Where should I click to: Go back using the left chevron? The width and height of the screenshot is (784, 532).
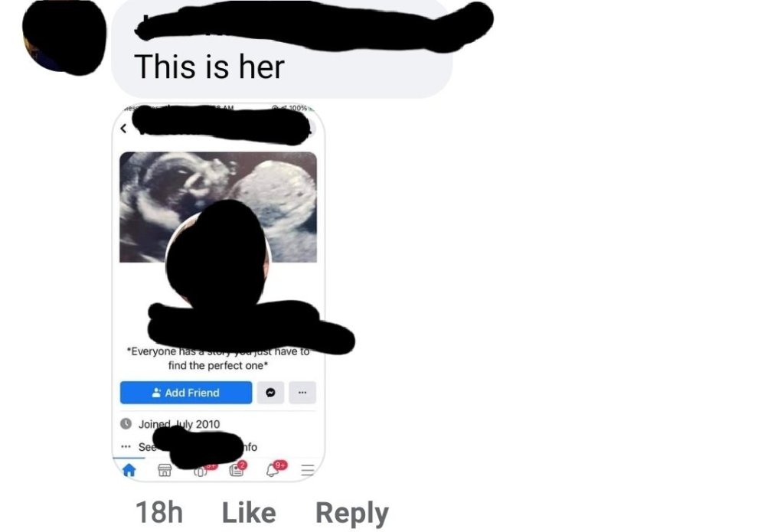click(123, 129)
